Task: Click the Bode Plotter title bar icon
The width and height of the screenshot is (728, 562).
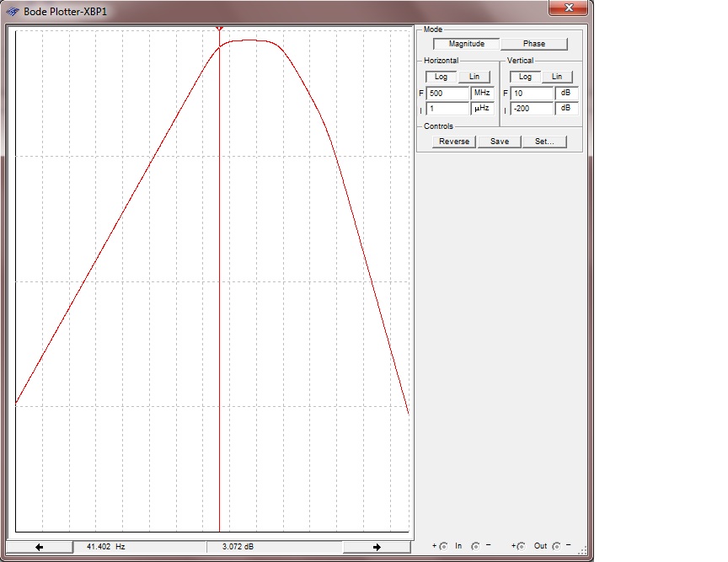Action: 13,12
